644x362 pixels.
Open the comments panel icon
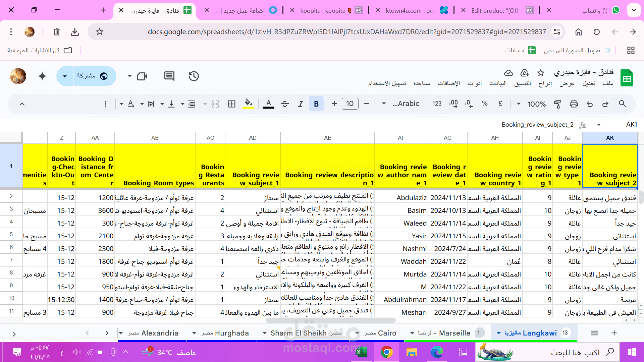169,76
